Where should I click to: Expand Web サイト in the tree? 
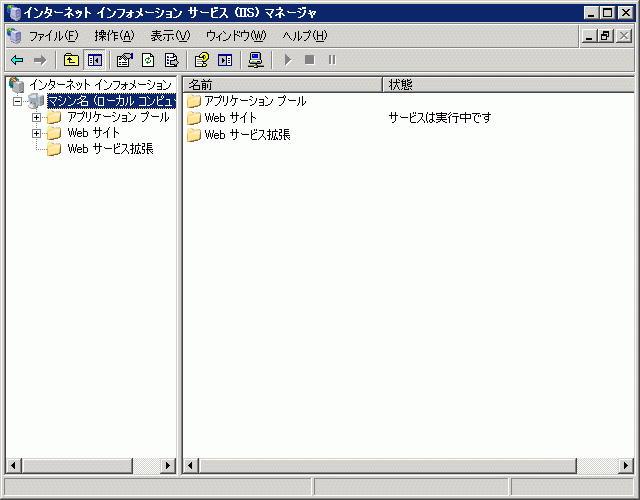point(36,133)
